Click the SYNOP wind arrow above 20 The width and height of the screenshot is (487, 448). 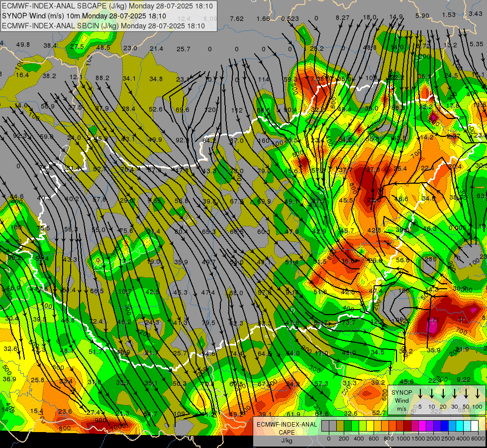(443, 393)
